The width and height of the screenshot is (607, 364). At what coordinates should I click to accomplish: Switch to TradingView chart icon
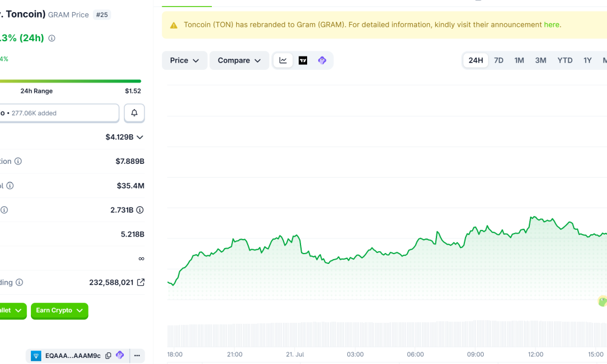(303, 60)
